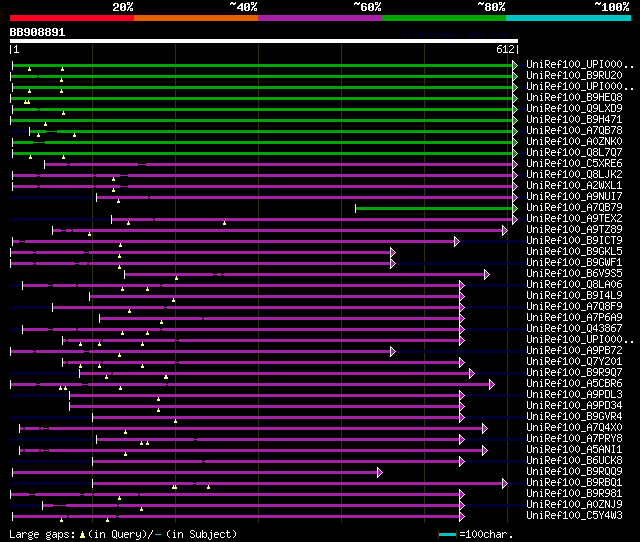Open hit UniRef100_B6UCK8
Viewport: 640px width, 542px height.
coord(574,461)
